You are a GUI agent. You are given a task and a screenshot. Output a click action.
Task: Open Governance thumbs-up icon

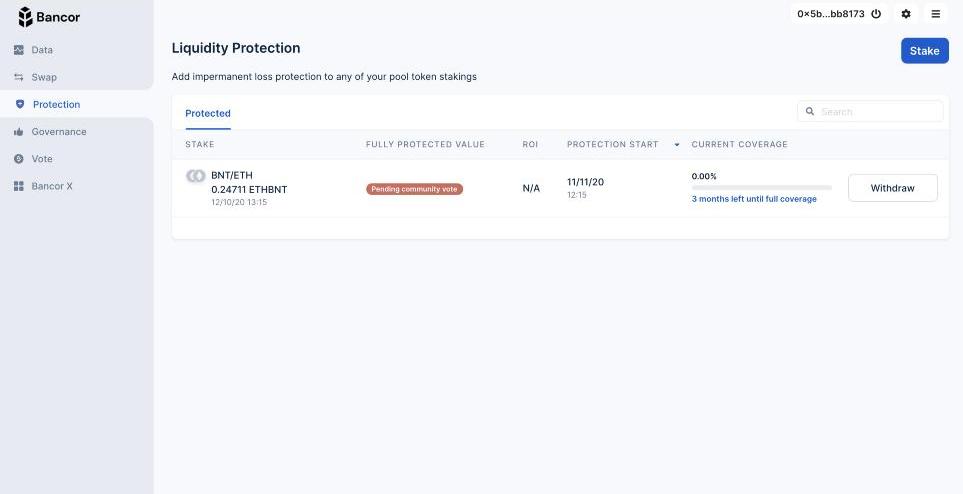pyautogui.click(x=18, y=131)
